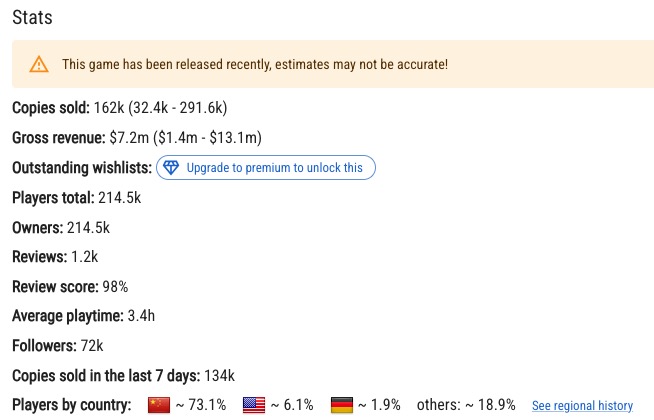Click the 'Gross revenue' $7.2m line
Image resolution: width=654 pixels, height=420 pixels.
point(136,137)
